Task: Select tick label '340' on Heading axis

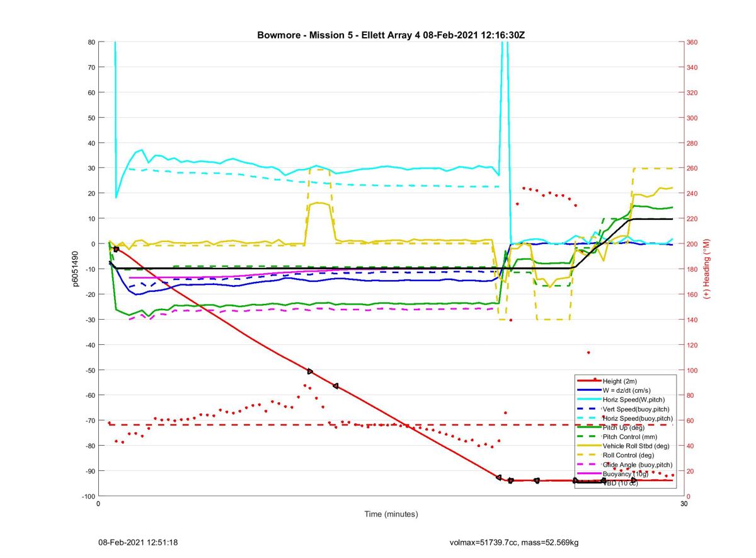Action: tap(692, 67)
